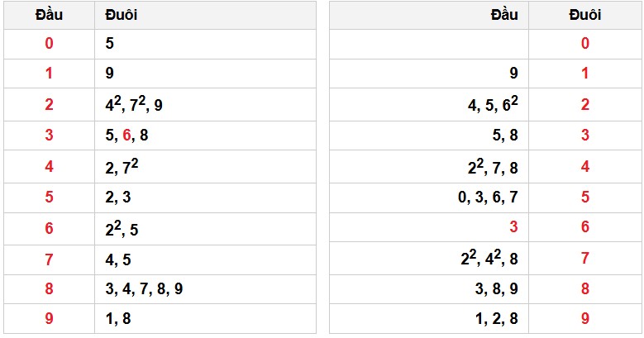Click the "3, 8, 9" cell in the right table
The image size is (644, 338).
498,288
